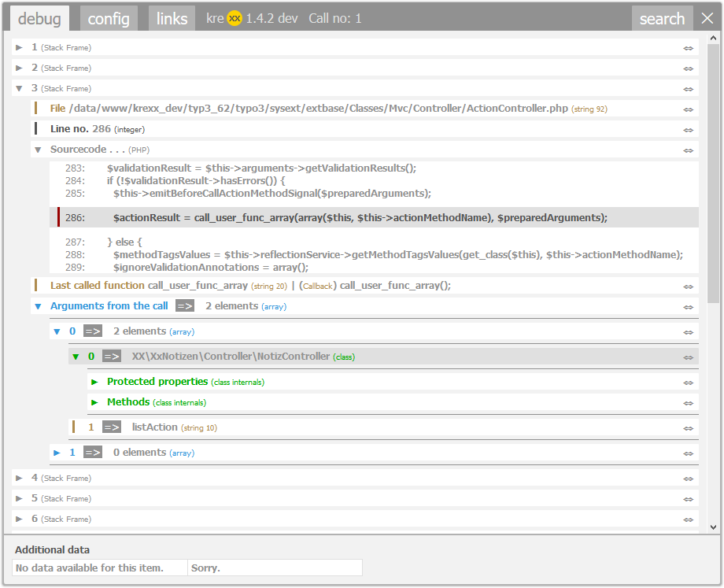This screenshot has width=724, height=588.
Task: Click the collapse-others arrow icon for stack frame 4
Action: [x=689, y=479]
